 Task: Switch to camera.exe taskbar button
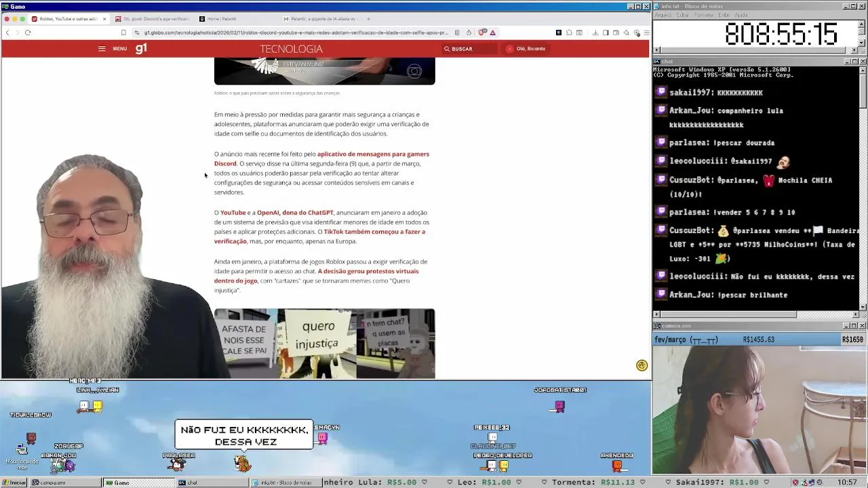(65, 483)
